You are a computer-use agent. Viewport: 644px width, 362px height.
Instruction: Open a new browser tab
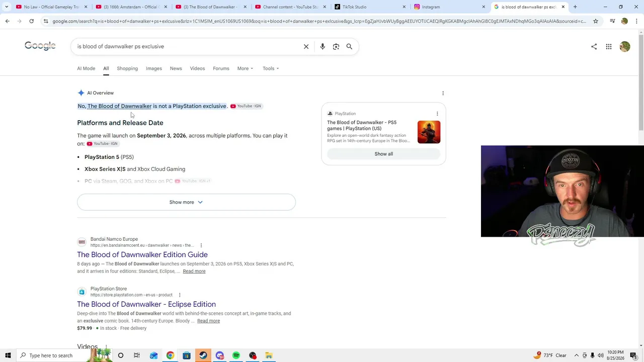pos(575,7)
